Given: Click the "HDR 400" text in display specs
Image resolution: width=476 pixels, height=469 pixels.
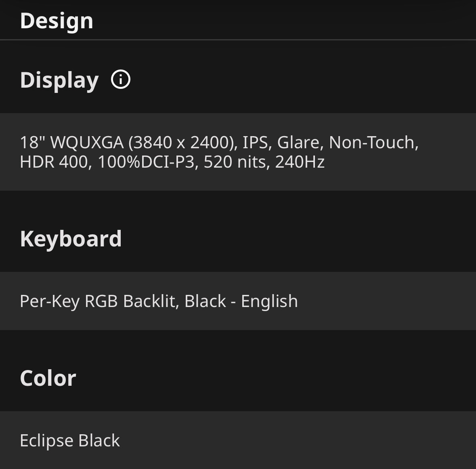Looking at the screenshot, I should 55,162.
